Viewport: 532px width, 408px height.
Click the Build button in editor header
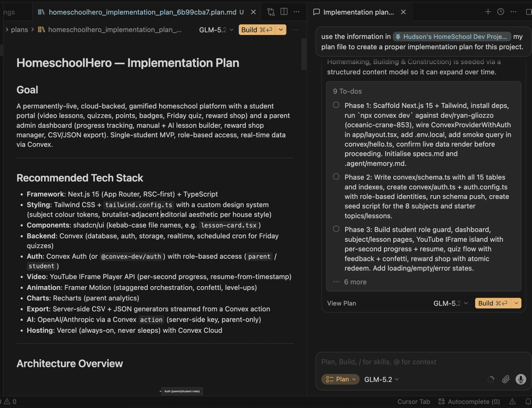[256, 30]
